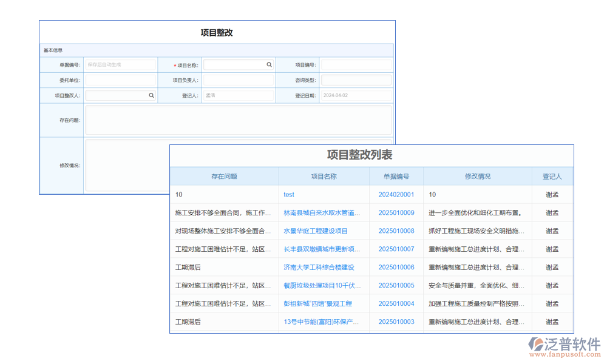Open the 林南县城自来水取水管道 project link

[x=322, y=213]
